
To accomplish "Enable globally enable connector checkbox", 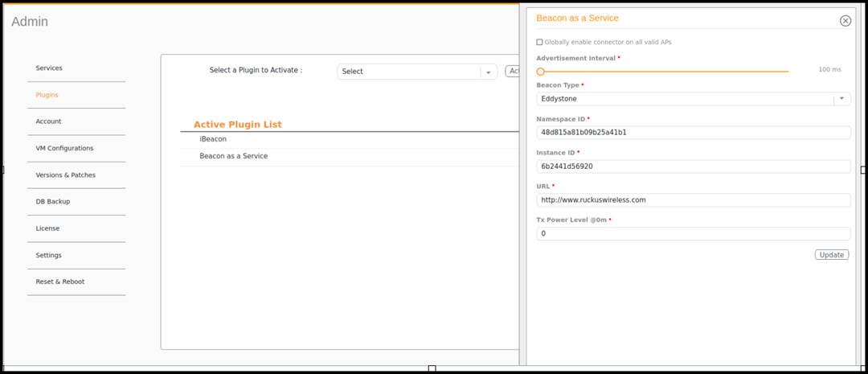I will [540, 42].
